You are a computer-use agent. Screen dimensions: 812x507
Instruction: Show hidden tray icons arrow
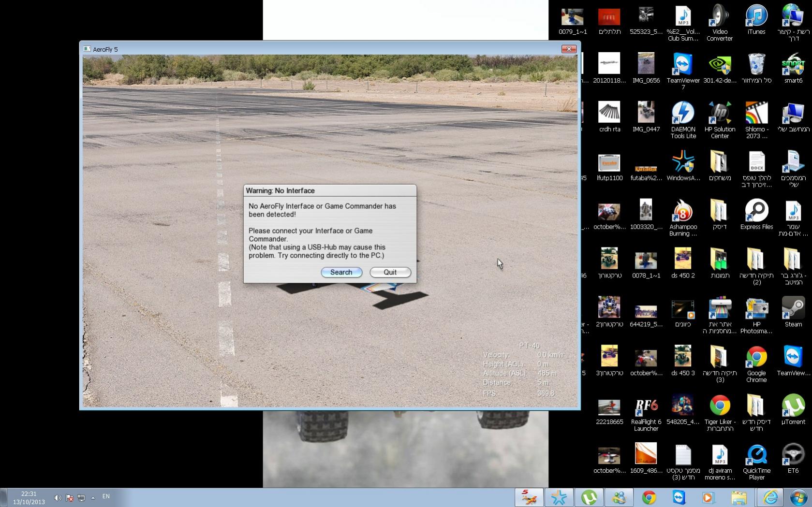point(93,497)
